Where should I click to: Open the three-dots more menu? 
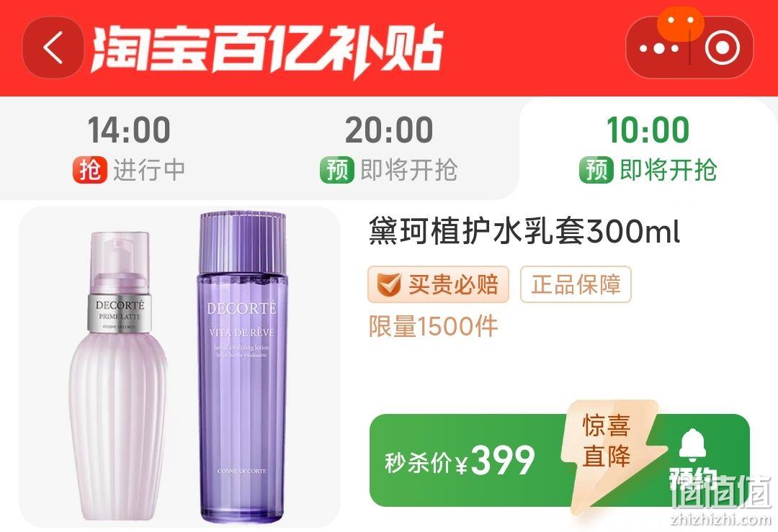click(658, 48)
